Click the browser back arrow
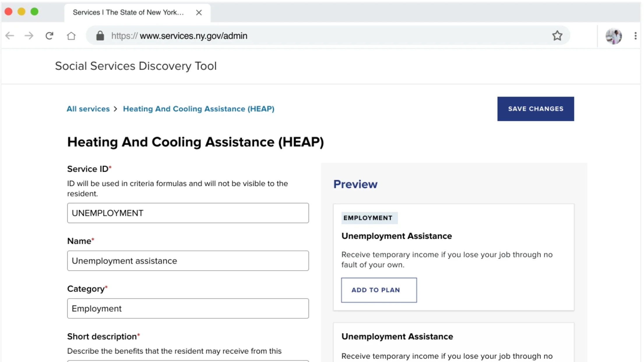This screenshot has height=362, width=644. click(x=10, y=36)
